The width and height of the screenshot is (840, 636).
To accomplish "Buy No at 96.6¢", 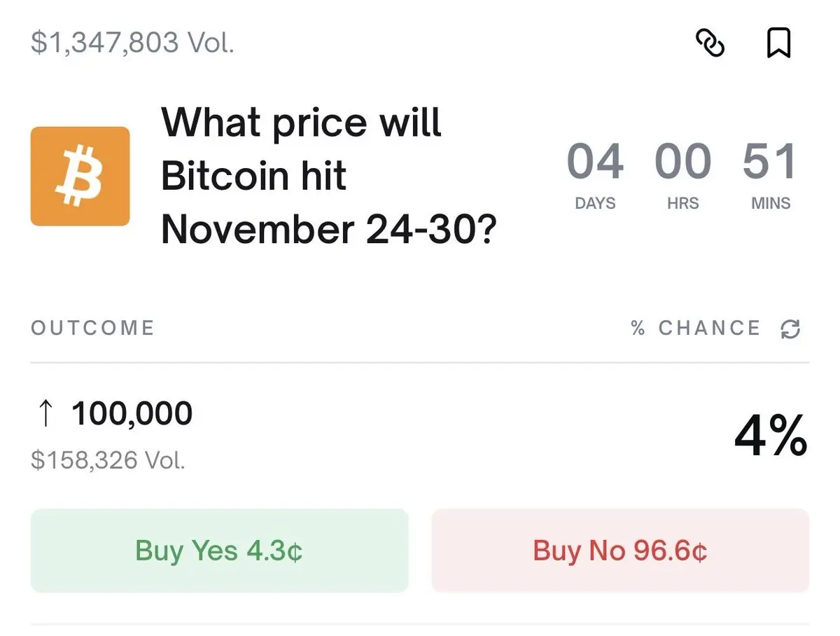I will tap(620, 551).
